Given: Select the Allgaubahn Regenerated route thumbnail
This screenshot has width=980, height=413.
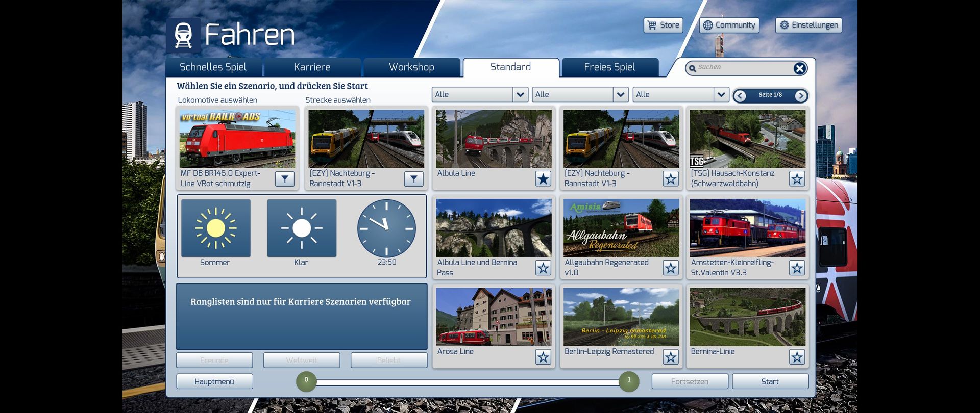Looking at the screenshot, I should coord(621,228).
